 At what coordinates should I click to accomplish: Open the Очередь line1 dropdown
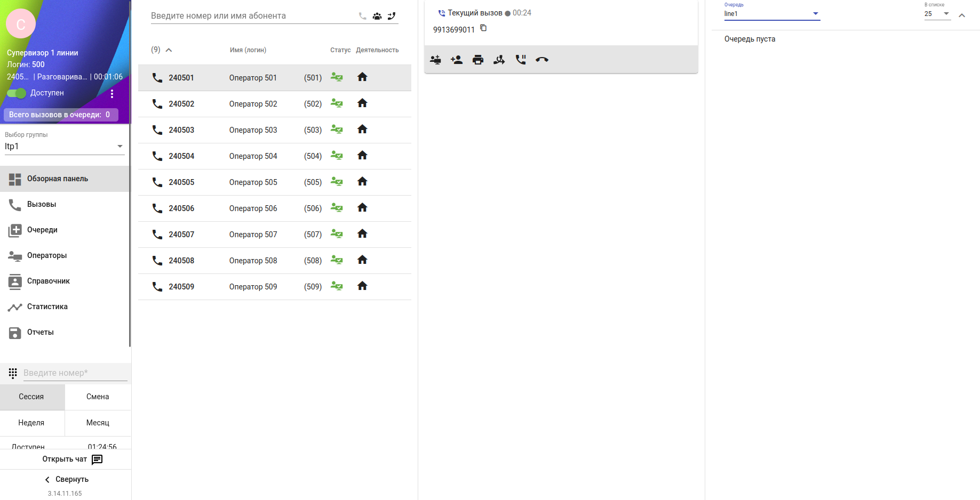coord(771,14)
